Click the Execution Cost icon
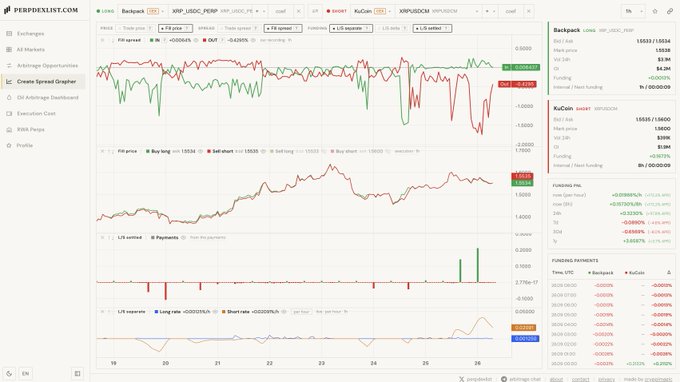The image size is (680, 382). [9, 114]
